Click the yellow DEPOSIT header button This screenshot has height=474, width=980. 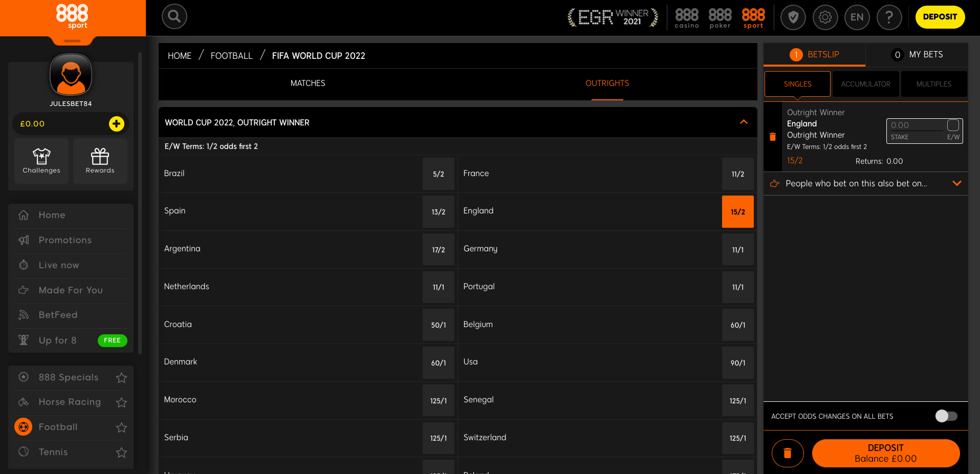click(x=940, y=17)
